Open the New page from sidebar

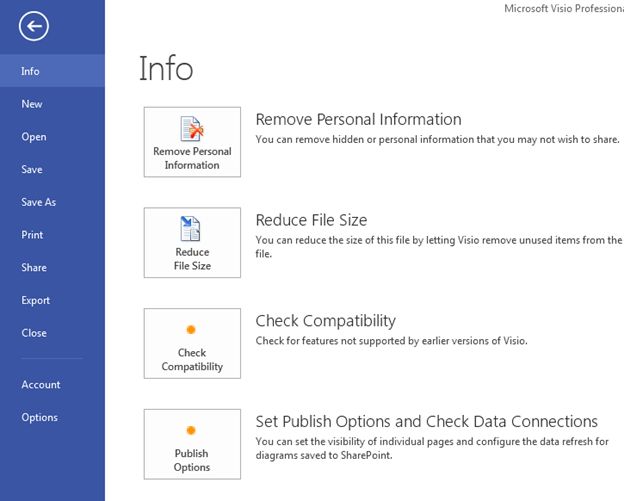pos(32,104)
